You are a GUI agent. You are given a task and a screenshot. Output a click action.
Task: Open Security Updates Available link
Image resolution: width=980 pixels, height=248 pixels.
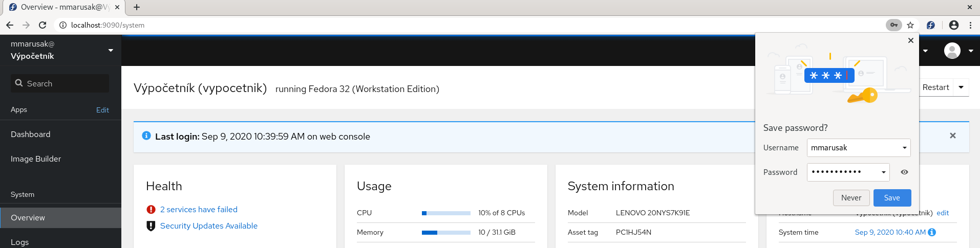pyautogui.click(x=209, y=226)
